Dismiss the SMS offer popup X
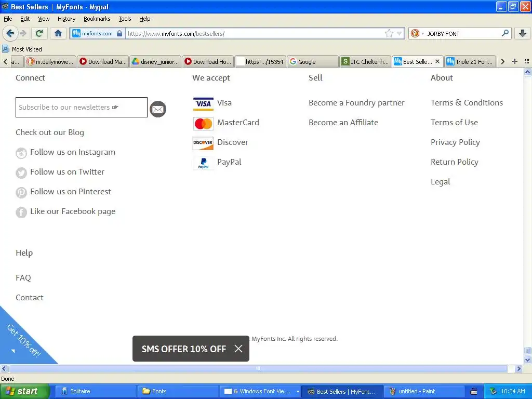 (x=238, y=349)
